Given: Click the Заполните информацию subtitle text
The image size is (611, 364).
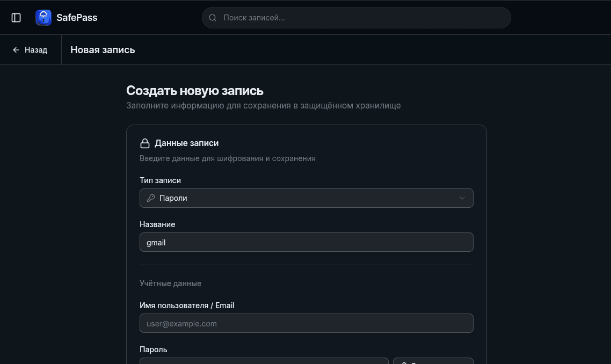Looking at the screenshot, I should 264,106.
